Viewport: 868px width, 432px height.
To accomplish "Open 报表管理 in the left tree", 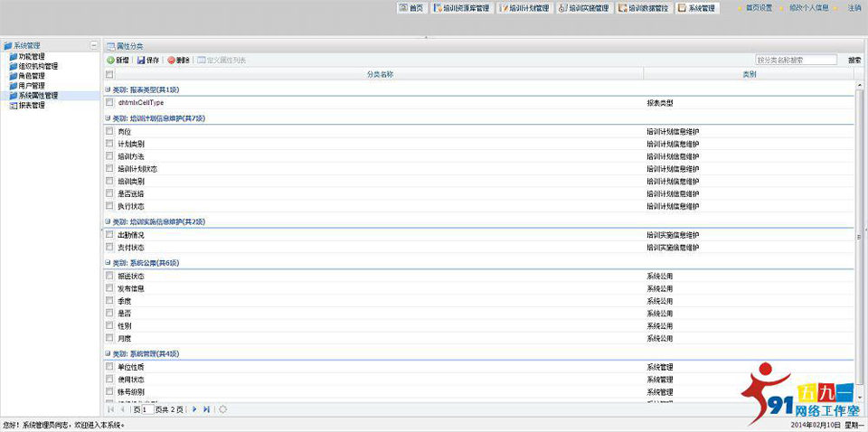I will 31,106.
